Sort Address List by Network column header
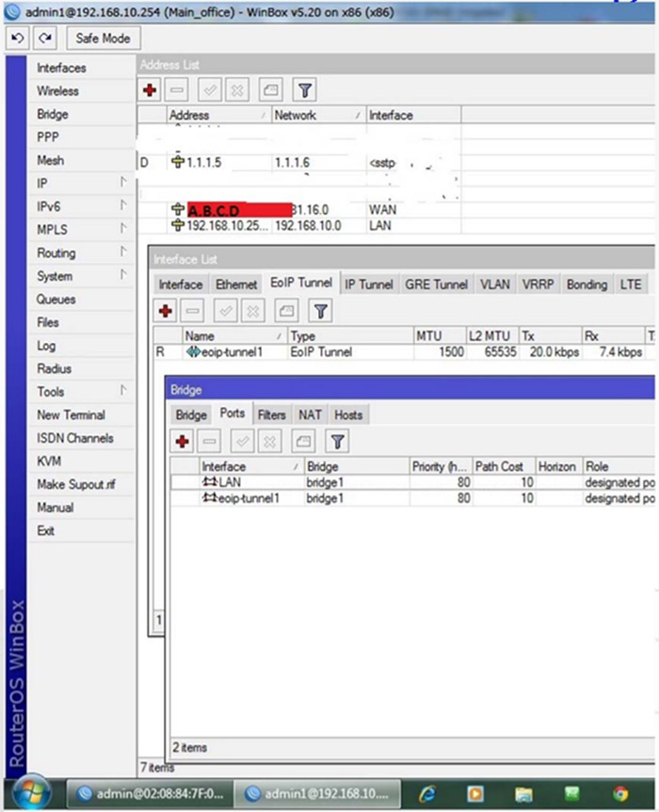659x812 pixels. (x=318, y=115)
